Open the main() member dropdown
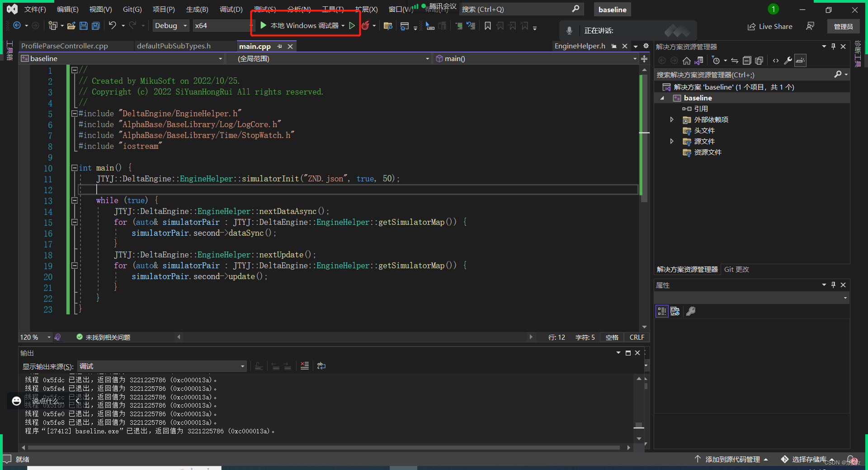Image resolution: width=868 pixels, height=470 pixels. click(x=536, y=58)
